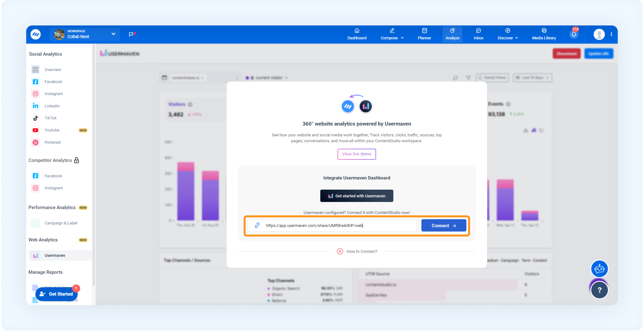Click the flag icon in the header

[x=131, y=35]
